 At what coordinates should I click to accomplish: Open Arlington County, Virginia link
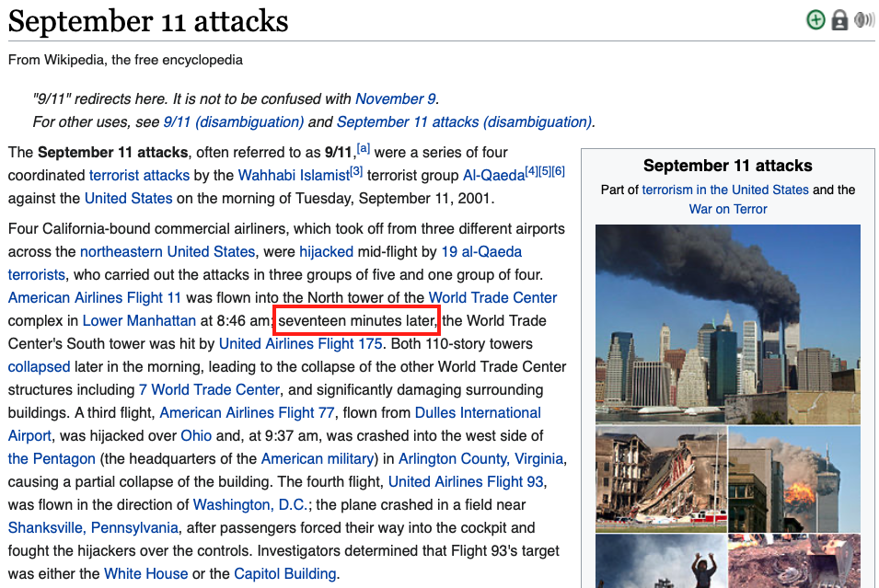pos(480,458)
